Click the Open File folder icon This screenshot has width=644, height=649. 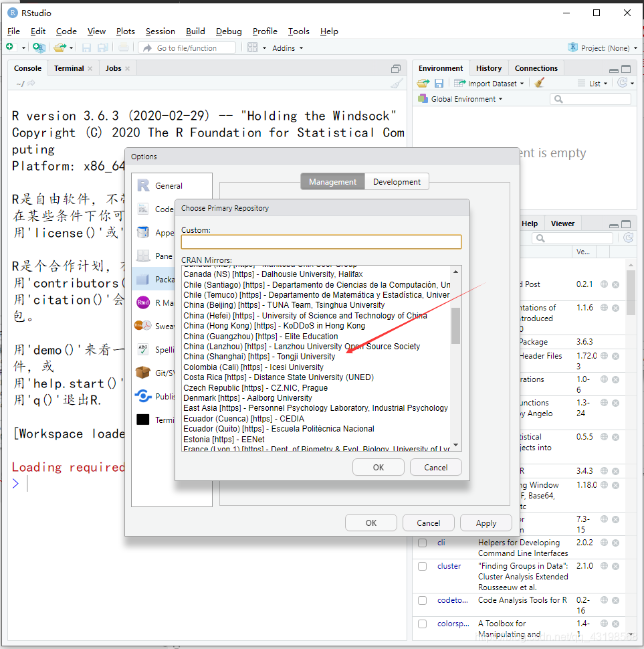click(x=60, y=48)
